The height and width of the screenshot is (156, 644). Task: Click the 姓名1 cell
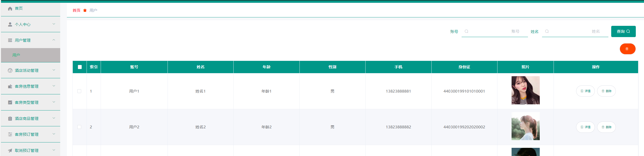201,91
